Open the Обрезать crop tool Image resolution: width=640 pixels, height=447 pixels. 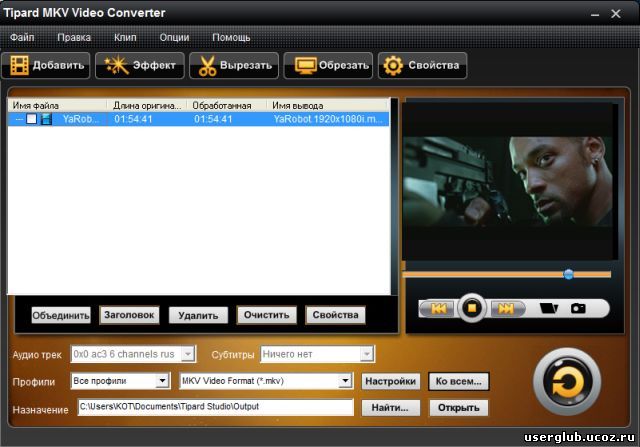pos(328,65)
